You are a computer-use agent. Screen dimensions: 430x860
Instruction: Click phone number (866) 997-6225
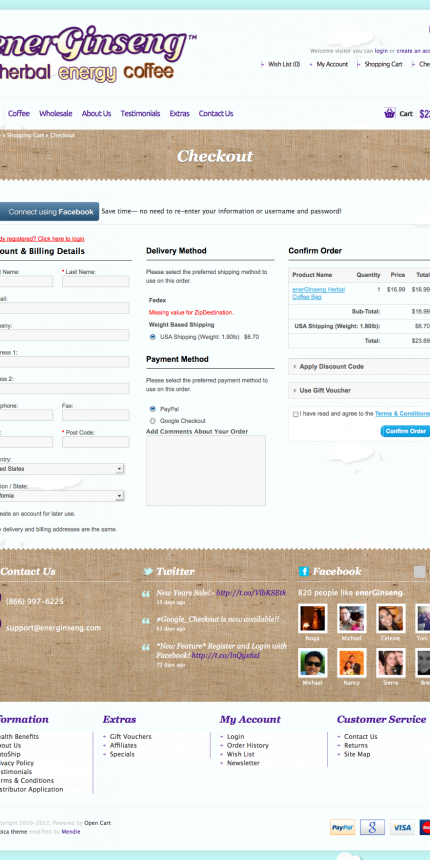[35, 602]
